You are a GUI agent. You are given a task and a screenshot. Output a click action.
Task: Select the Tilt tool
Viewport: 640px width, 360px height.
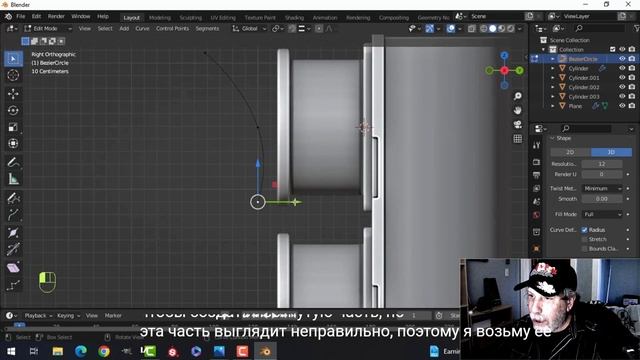point(13,249)
